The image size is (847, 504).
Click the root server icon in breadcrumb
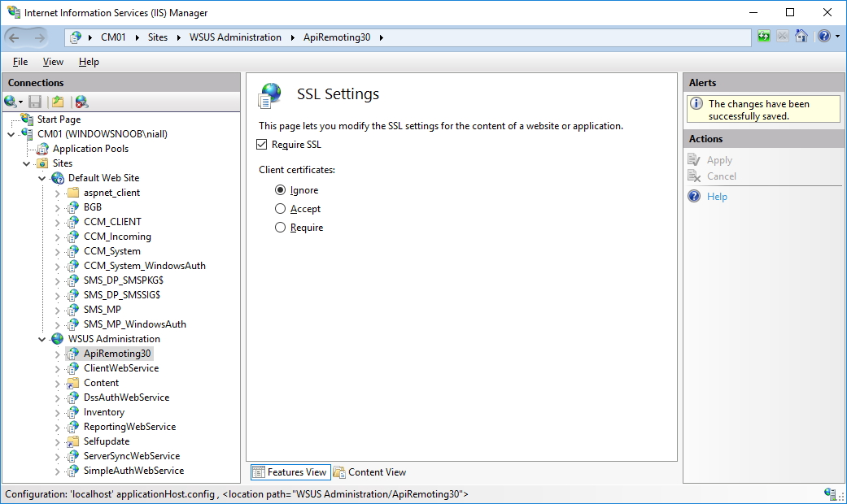(76, 37)
